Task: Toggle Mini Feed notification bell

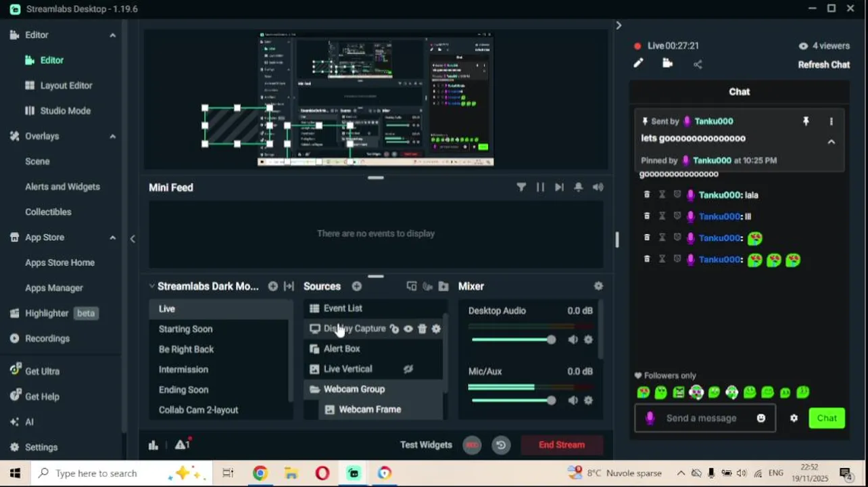Action: point(578,187)
